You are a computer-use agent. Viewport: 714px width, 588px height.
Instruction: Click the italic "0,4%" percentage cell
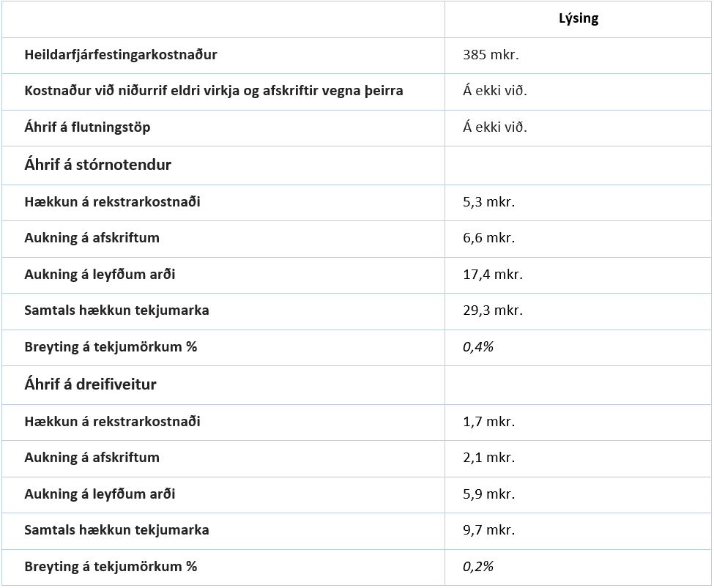click(x=478, y=347)
